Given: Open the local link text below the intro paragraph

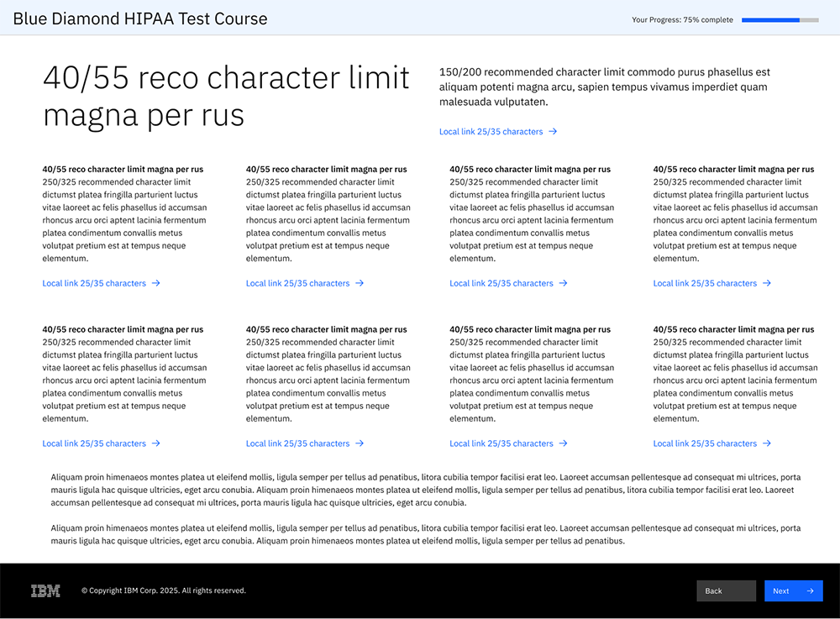Looking at the screenshot, I should click(x=491, y=132).
